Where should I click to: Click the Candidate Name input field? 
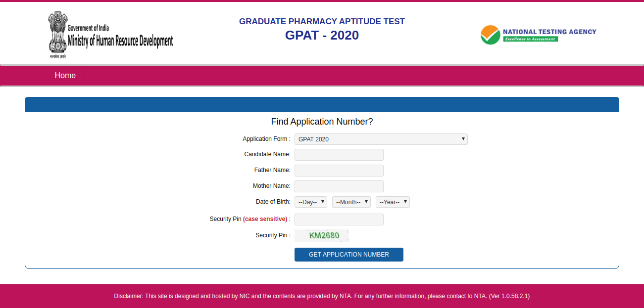coord(339,154)
